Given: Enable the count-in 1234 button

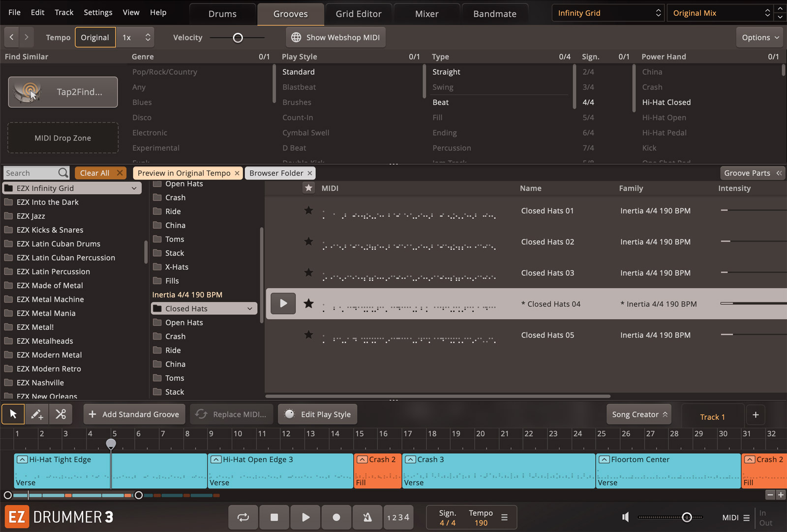Looking at the screenshot, I should point(398,517).
